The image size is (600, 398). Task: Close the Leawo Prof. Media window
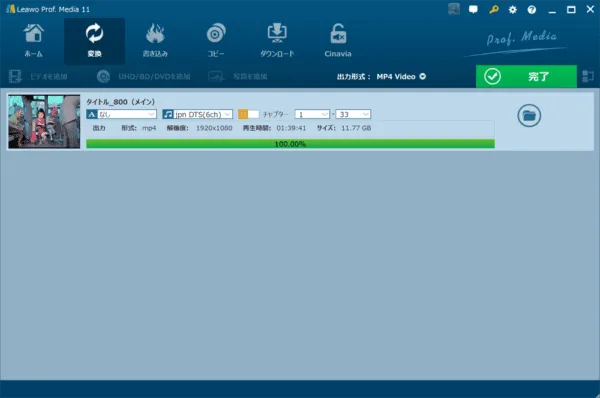(590, 9)
